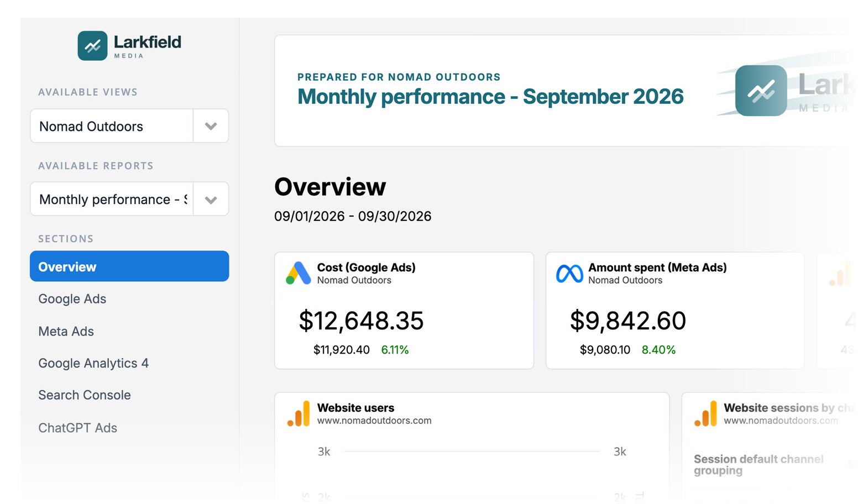Open the Monthly performance reports dropdown
The image size is (858, 504).
[x=129, y=199]
